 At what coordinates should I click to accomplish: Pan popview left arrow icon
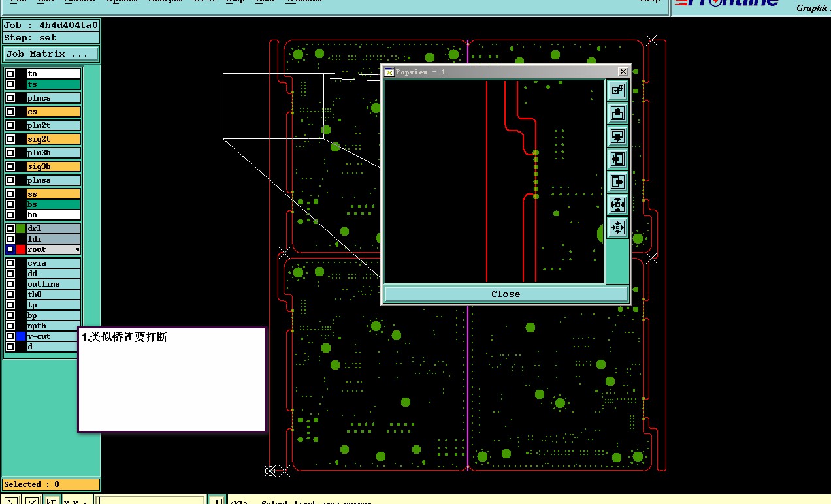617,159
